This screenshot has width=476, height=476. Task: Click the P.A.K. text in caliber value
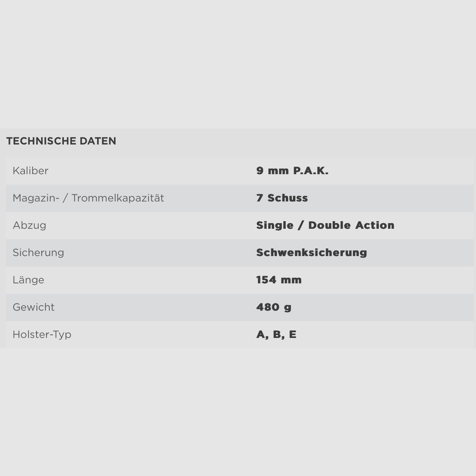(x=311, y=171)
